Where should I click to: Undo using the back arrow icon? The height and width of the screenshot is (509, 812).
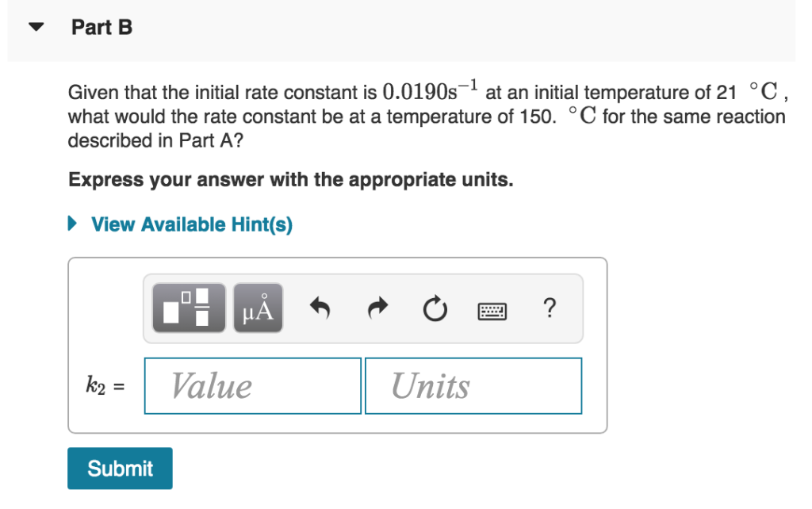point(320,309)
